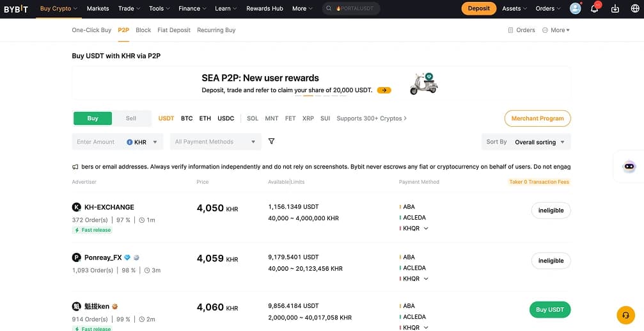This screenshot has height=331, width=644.
Task: Click the announcement megaphone icon
Action: (75, 167)
